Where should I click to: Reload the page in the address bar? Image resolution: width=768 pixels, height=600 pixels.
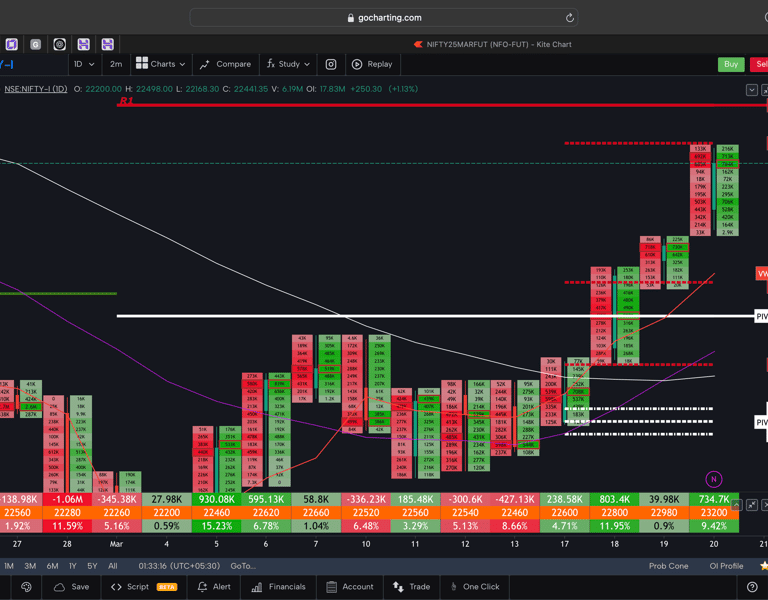(x=569, y=18)
